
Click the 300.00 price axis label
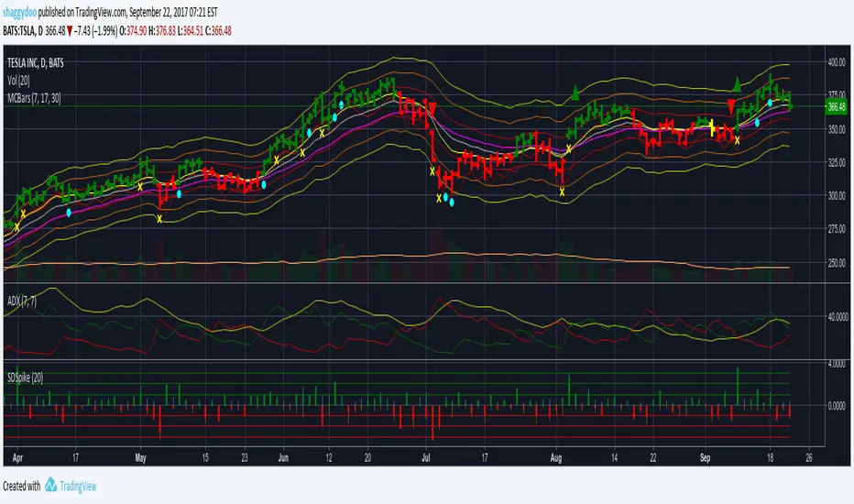coord(837,195)
